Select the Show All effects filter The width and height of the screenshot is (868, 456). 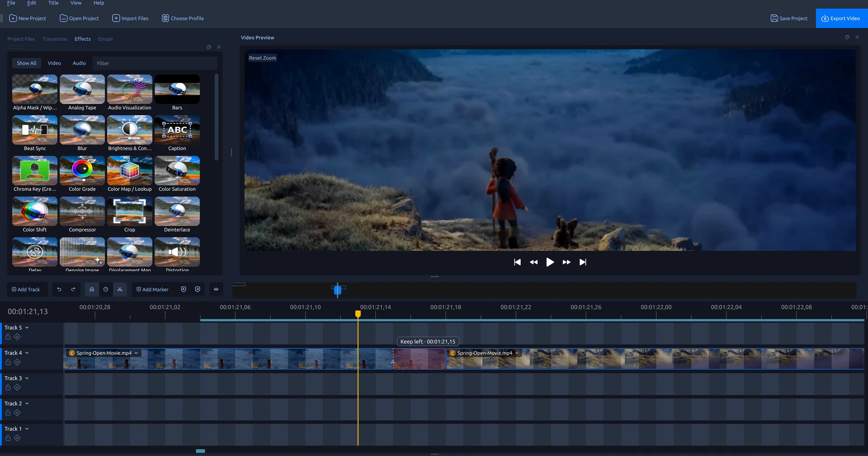(27, 63)
